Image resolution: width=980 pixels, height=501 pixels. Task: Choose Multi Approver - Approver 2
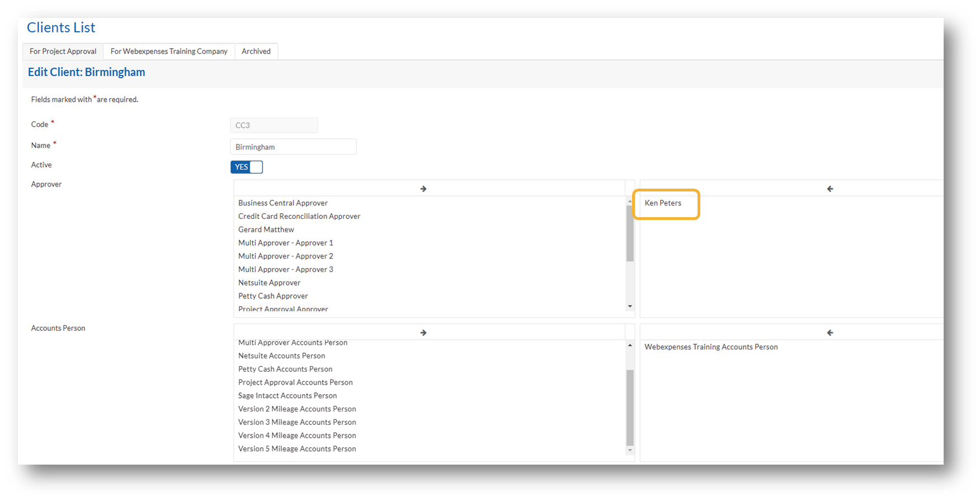click(286, 256)
